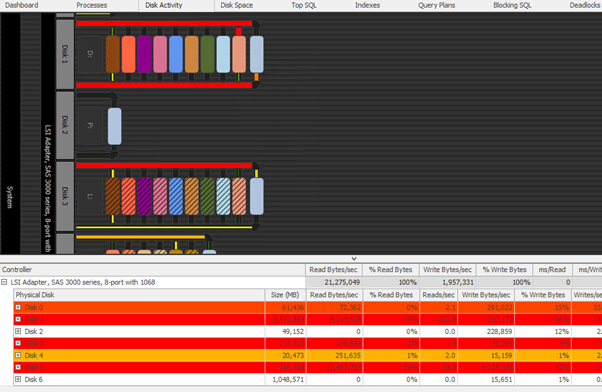
Task: Select the light blue block on Disk 2
Action: [x=114, y=126]
